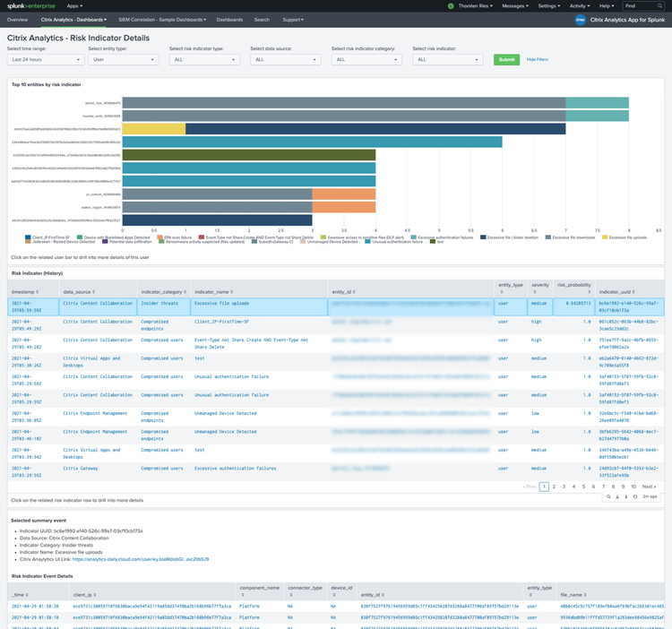Sort event details by device_id column
Image resolution: width=672 pixels, height=629 pixels.
click(x=341, y=590)
